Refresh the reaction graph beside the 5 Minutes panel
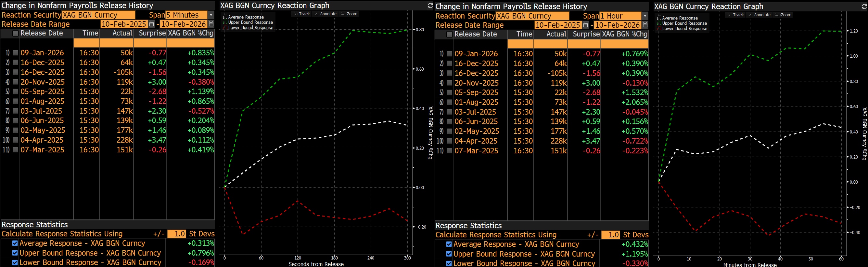 click(x=430, y=6)
